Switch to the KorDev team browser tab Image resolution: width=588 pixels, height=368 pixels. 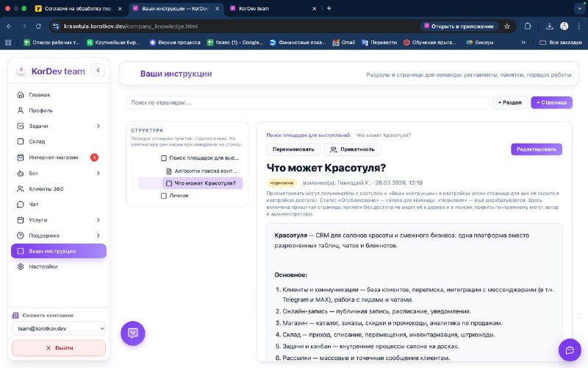click(x=273, y=8)
